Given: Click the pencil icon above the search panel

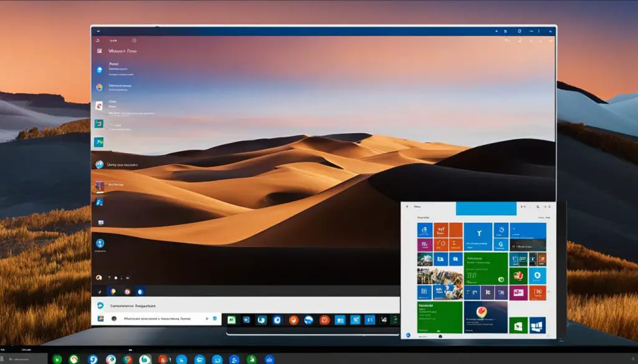Looking at the screenshot, I should tap(99, 292).
